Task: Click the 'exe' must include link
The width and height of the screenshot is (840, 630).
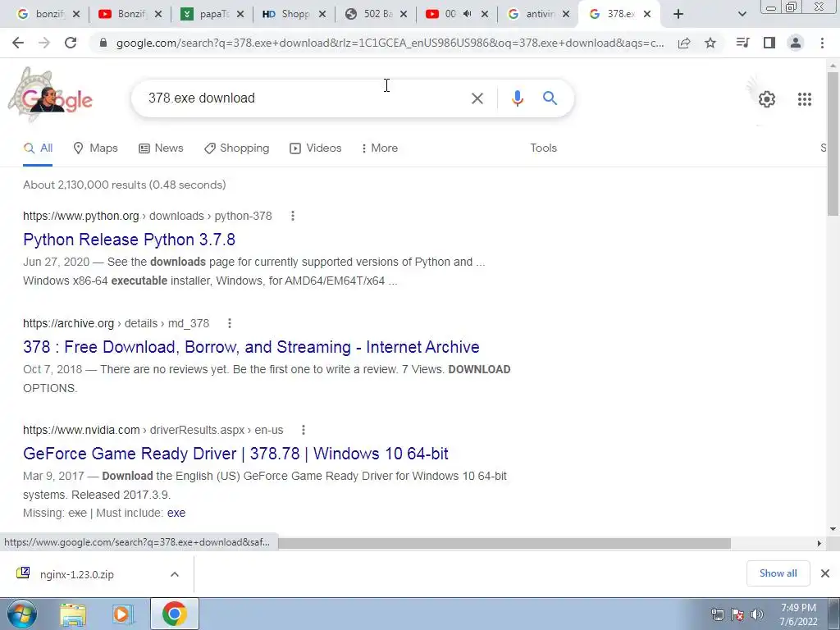Action: pos(176,514)
